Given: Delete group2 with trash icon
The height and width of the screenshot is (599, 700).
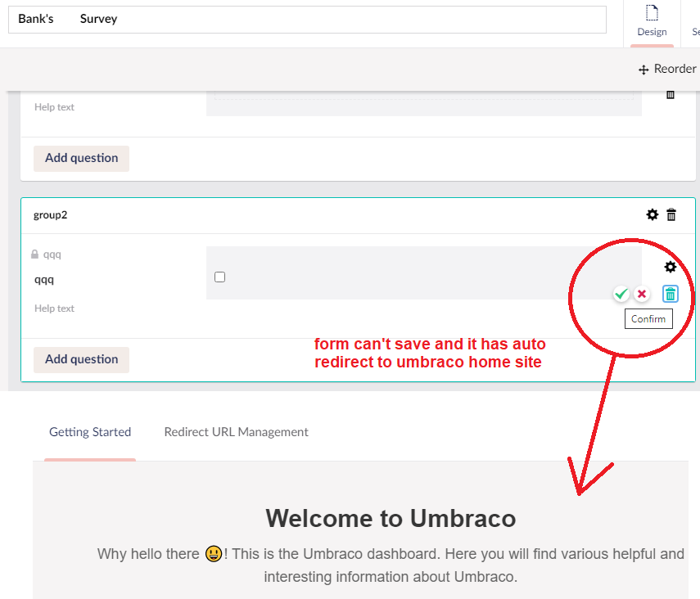Looking at the screenshot, I should (671, 214).
